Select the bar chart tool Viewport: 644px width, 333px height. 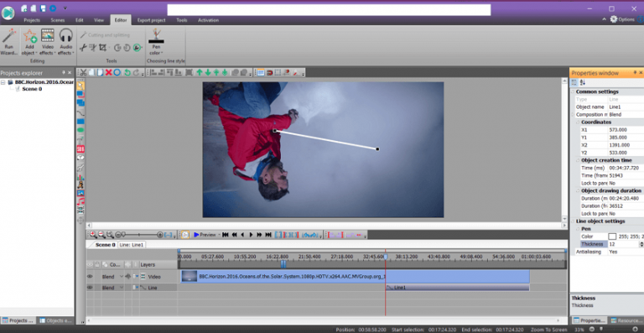[x=80, y=176]
